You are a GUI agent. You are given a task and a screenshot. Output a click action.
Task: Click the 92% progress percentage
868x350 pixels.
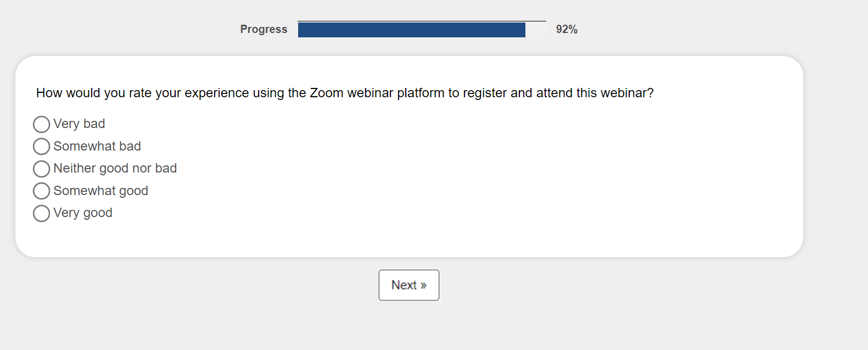[567, 30]
